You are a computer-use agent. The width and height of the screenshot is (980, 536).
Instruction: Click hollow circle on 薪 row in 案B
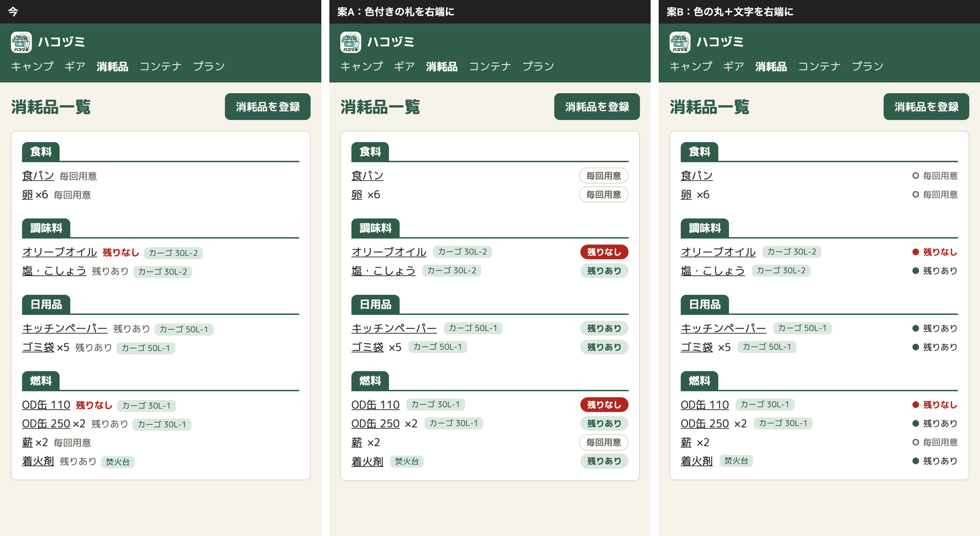point(916,442)
